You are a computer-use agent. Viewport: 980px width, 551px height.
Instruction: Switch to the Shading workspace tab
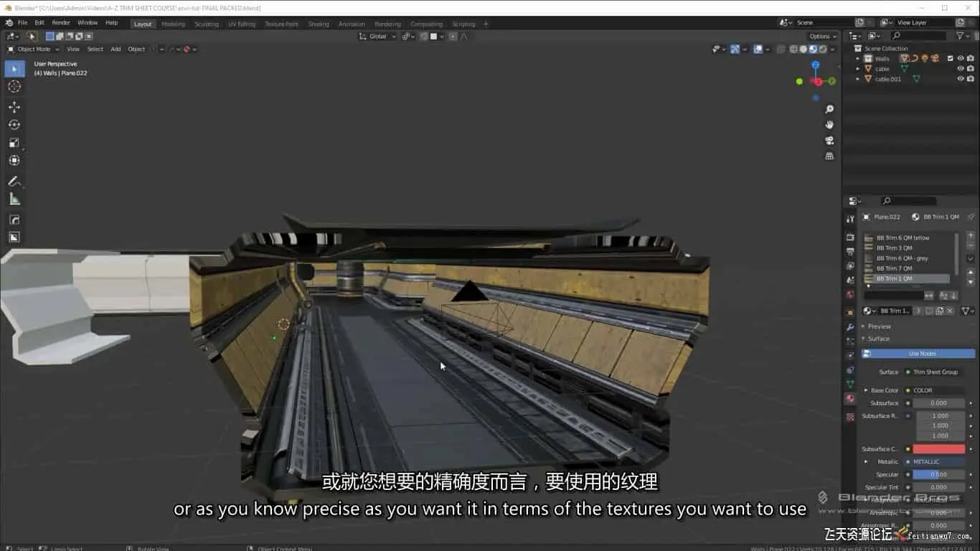[x=319, y=24]
